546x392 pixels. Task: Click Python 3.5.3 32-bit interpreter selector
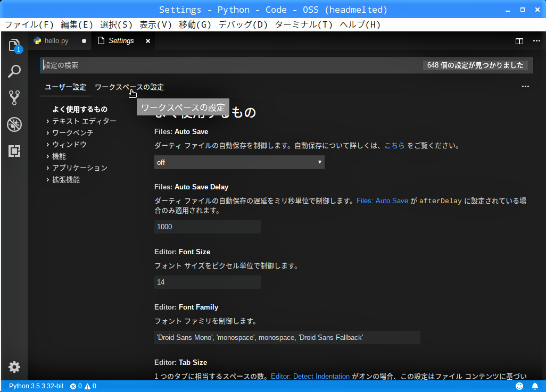tap(36, 386)
